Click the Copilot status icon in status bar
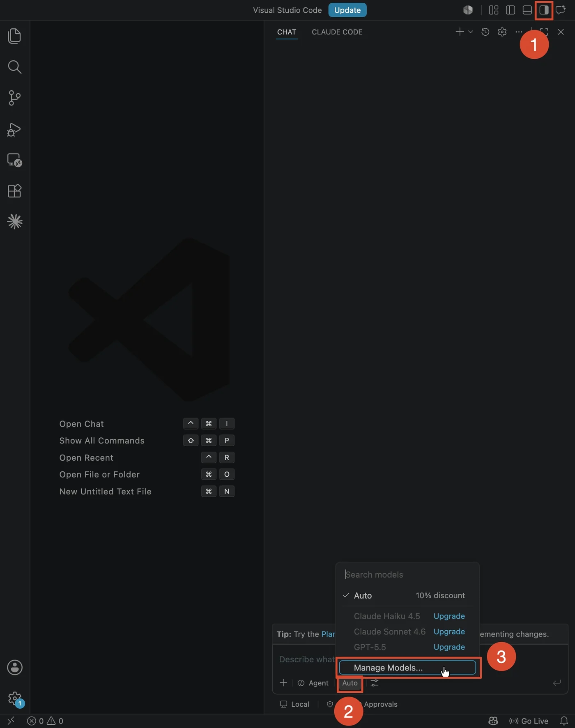 (493, 721)
